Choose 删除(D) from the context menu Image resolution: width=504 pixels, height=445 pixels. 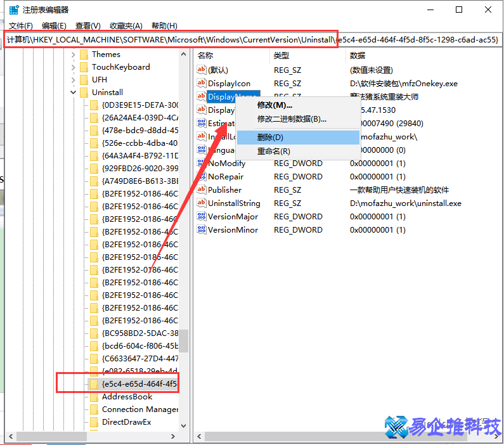pyautogui.click(x=270, y=137)
